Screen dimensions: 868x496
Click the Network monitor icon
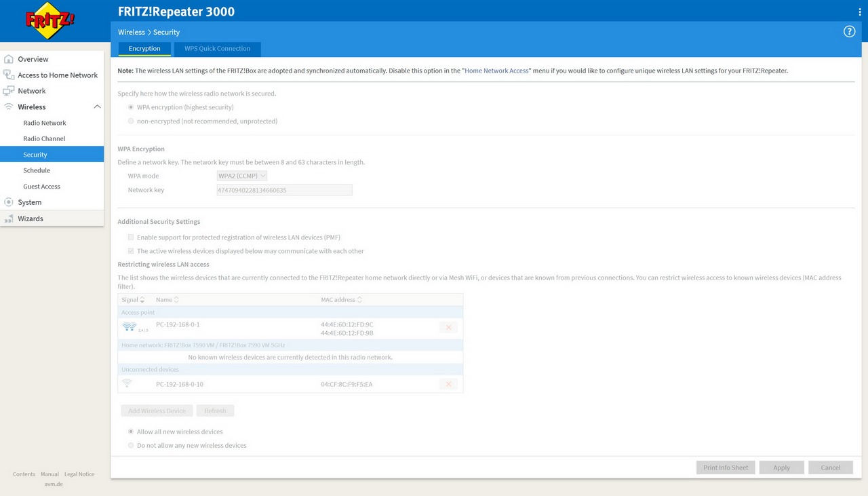(9, 91)
